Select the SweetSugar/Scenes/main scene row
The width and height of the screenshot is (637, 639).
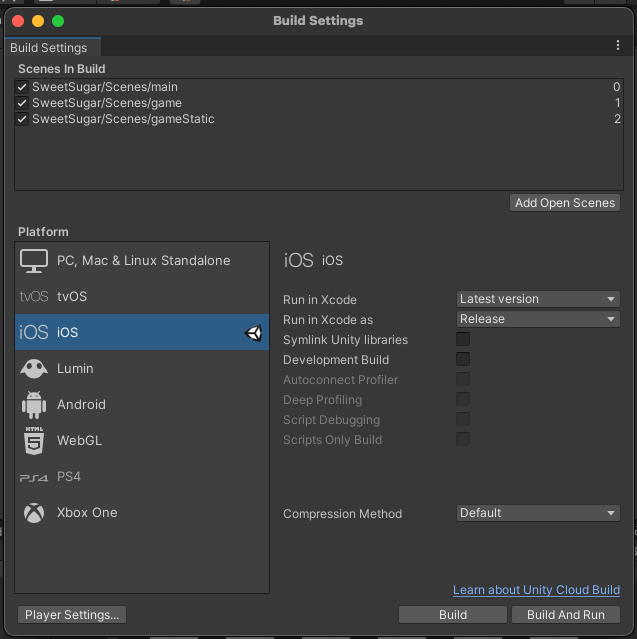[319, 87]
